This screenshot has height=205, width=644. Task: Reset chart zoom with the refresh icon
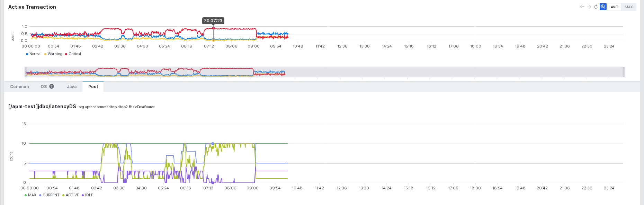tap(596, 7)
